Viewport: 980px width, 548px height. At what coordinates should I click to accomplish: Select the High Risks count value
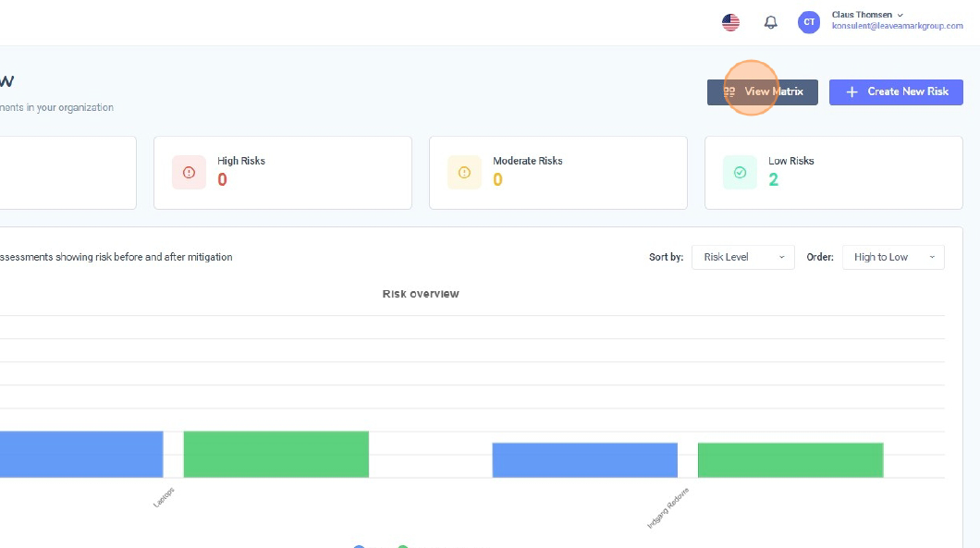click(222, 180)
